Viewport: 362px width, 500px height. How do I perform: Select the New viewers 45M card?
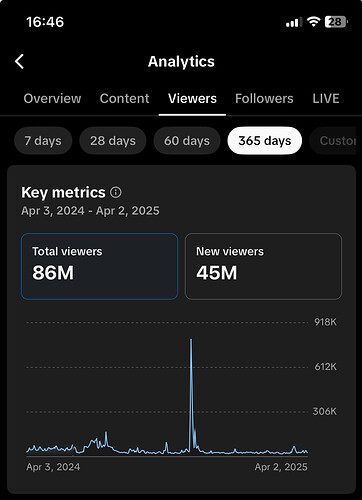point(263,266)
